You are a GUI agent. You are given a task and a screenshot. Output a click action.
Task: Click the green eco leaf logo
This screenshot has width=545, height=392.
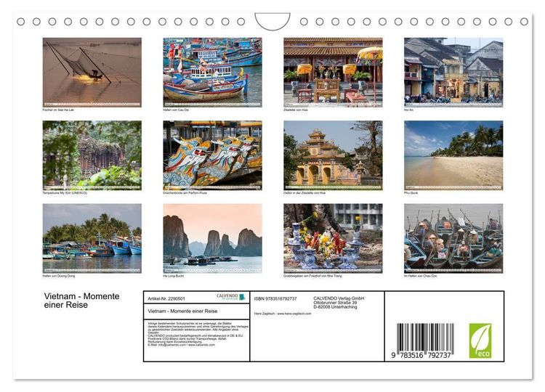480,340
